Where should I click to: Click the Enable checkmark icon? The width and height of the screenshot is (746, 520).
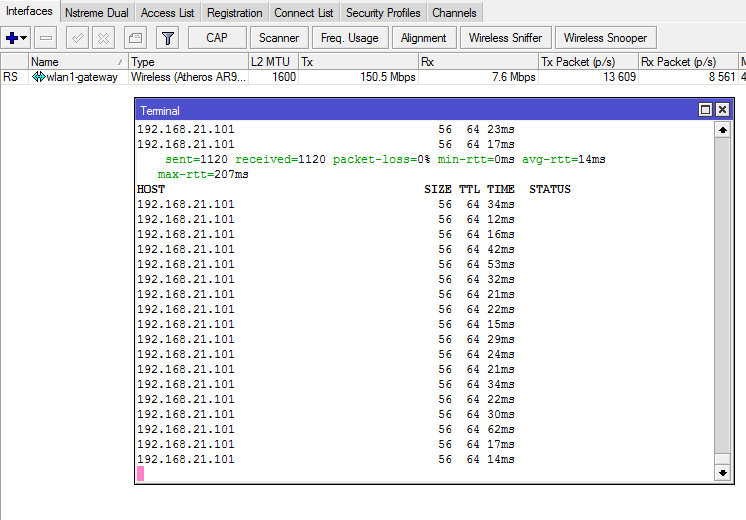[77, 38]
